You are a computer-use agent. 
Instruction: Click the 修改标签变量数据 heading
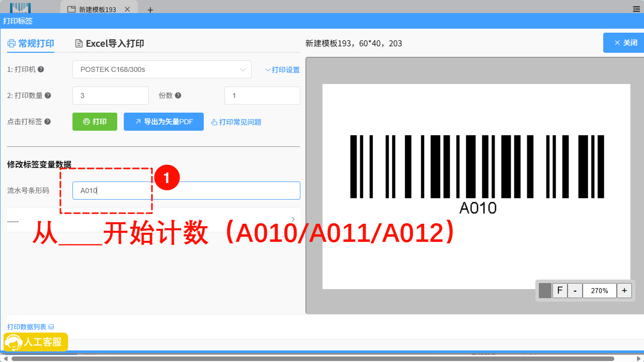(x=39, y=164)
